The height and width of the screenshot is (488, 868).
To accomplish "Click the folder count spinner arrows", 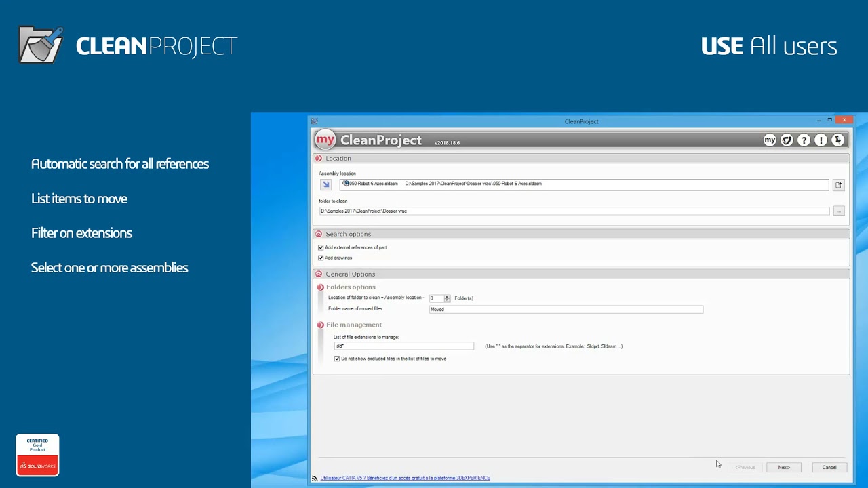I will click(x=447, y=298).
